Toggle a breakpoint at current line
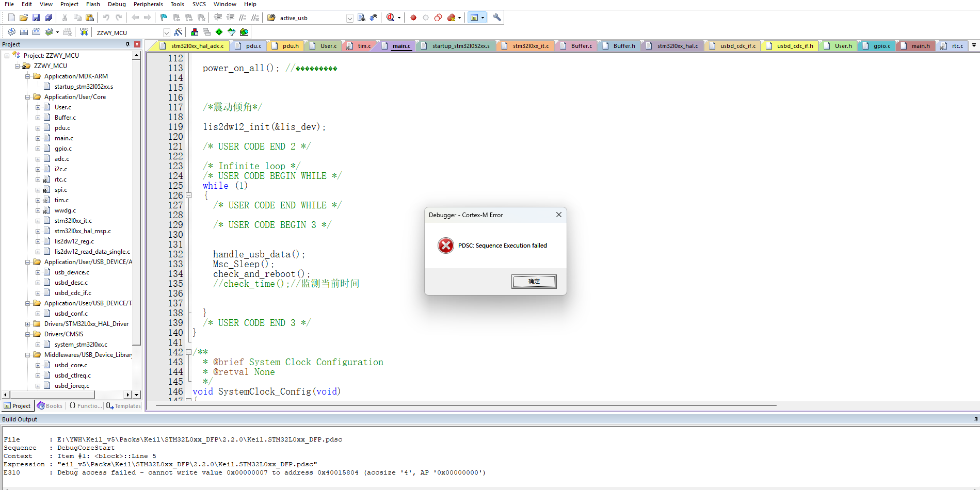 tap(412, 17)
